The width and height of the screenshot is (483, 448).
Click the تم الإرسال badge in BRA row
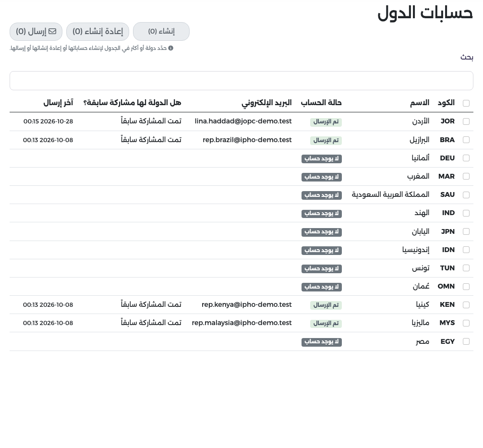[x=326, y=140]
